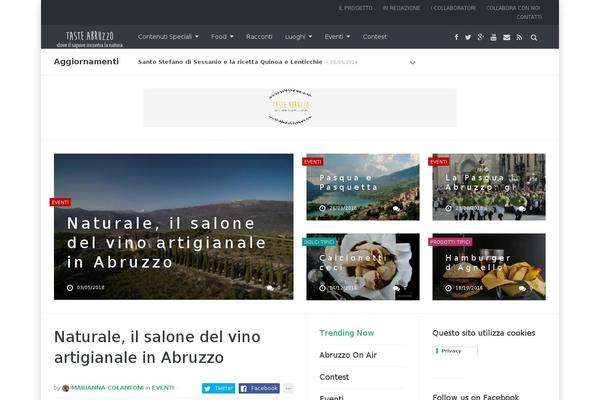This screenshot has width=600, height=400.
Task: Click comments icon on Naturale slide
Action: pos(270,288)
